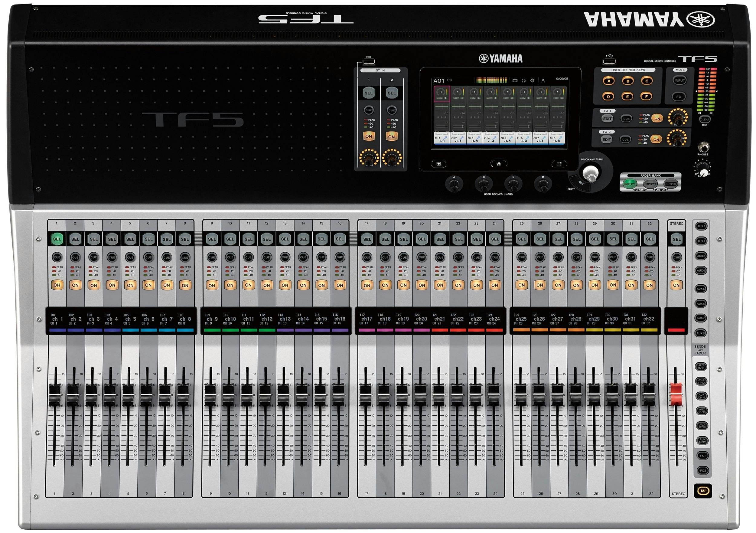Tap the headphones monitor icon on the touchscreen

click(x=523, y=81)
